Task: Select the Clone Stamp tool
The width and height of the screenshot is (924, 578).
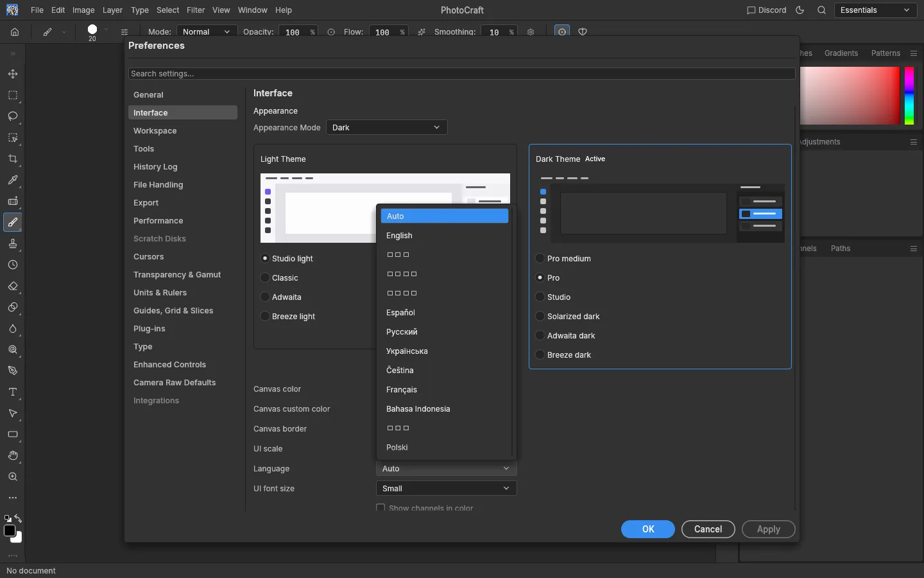Action: click(13, 243)
